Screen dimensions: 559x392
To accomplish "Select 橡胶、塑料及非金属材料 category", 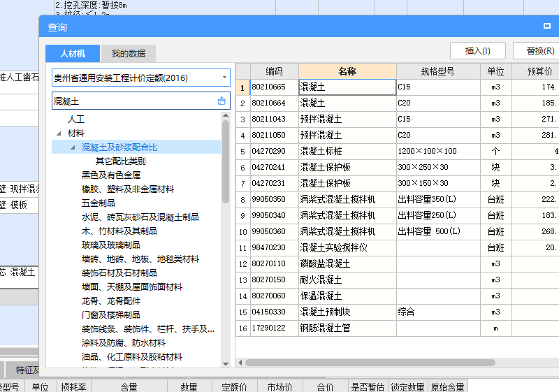I will click(x=128, y=189).
